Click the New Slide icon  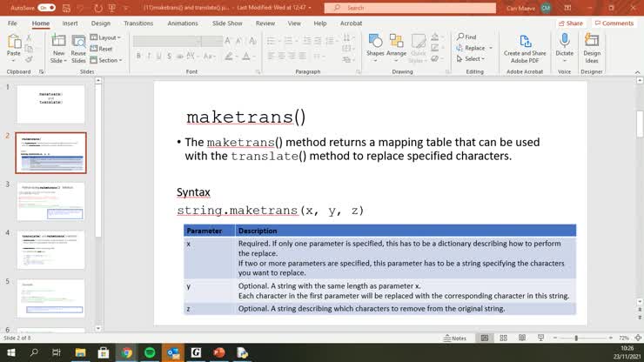58,41
